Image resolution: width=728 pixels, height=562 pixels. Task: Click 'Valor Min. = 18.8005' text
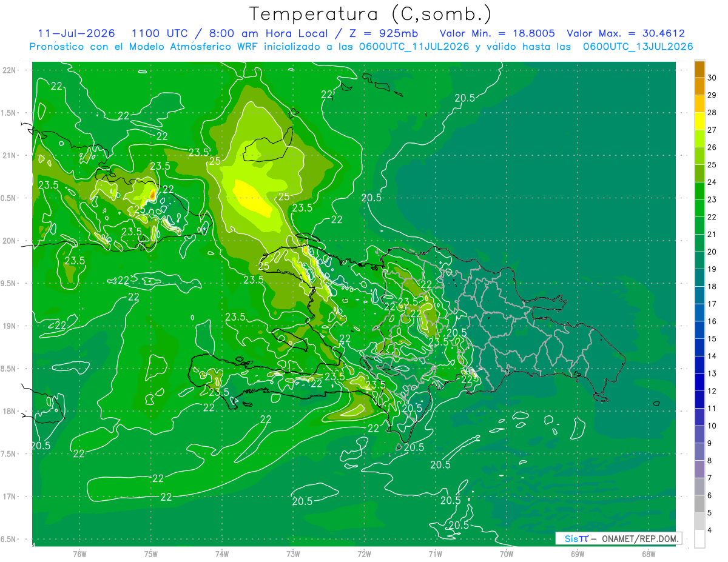click(x=497, y=33)
